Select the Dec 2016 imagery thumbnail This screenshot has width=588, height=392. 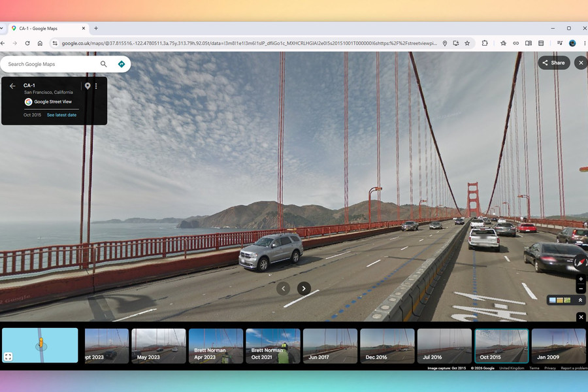(387, 346)
